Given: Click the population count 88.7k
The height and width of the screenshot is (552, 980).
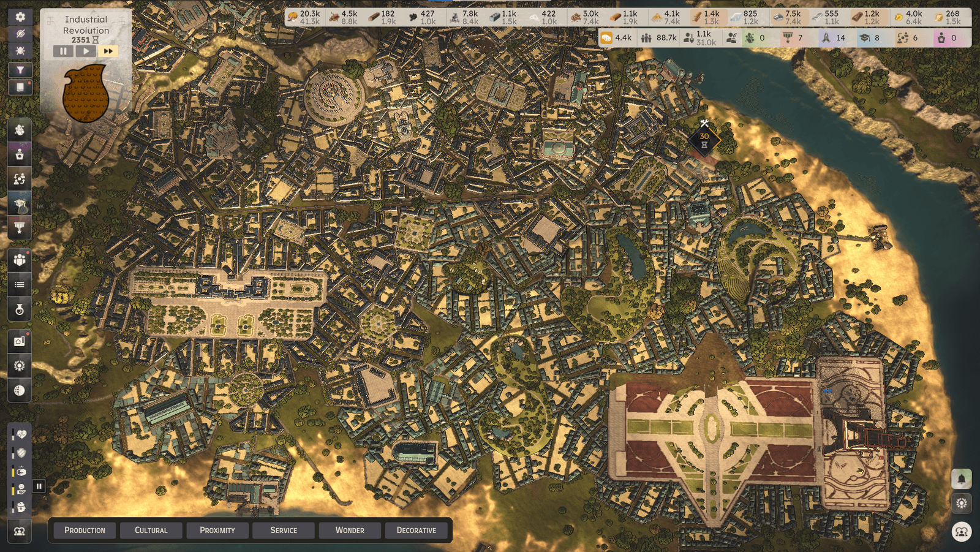Looking at the screenshot, I should (658, 38).
